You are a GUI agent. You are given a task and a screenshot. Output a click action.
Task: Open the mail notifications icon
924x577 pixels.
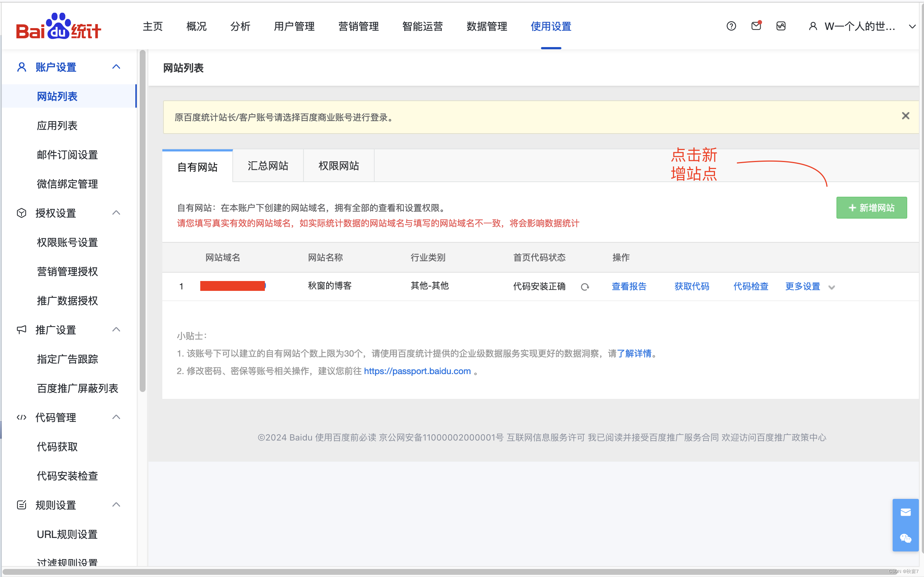pyautogui.click(x=756, y=26)
